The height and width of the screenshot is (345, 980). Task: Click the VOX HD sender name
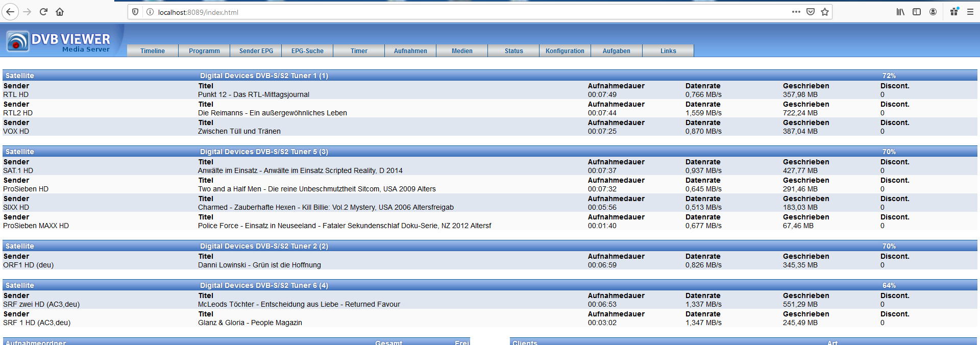(x=16, y=131)
